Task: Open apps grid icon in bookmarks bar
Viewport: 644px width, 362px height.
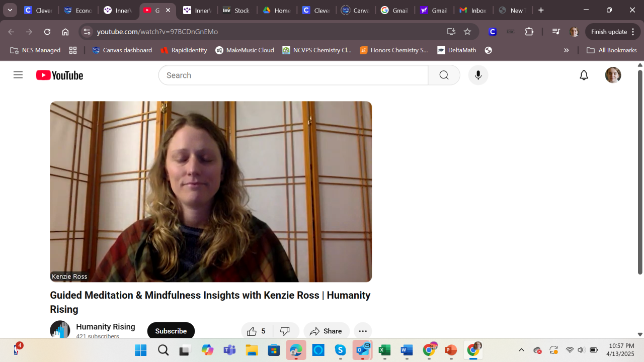Action: coord(73,50)
